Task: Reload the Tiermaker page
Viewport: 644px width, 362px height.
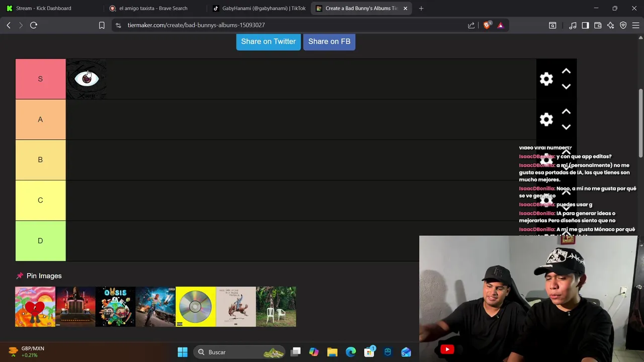Action: click(x=34, y=25)
